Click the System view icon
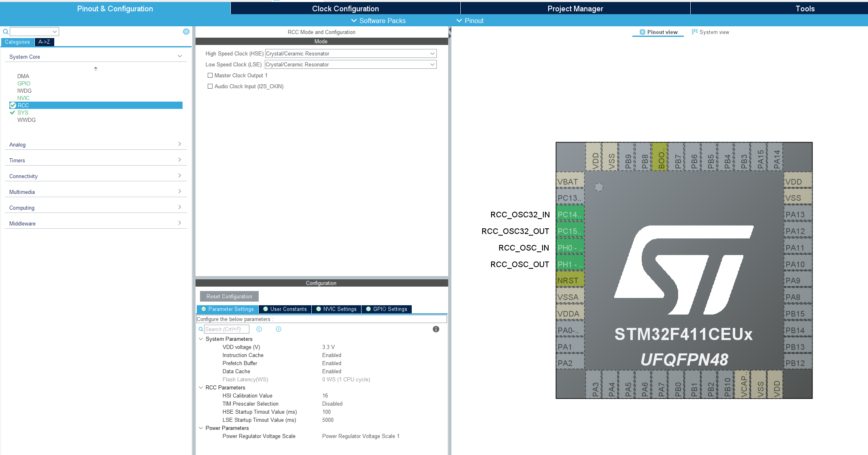This screenshot has height=455, width=868. coord(695,32)
